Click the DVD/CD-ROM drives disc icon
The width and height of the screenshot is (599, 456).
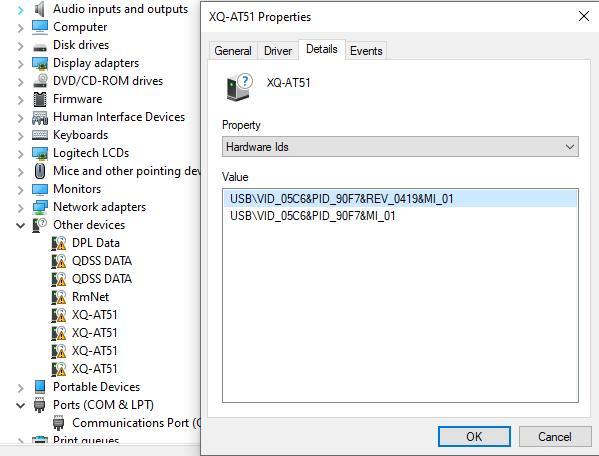(40, 81)
